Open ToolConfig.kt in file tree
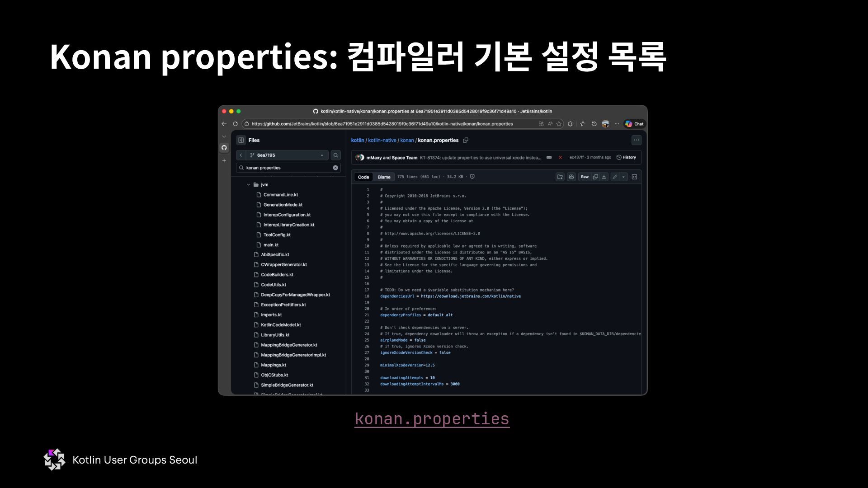This screenshot has width=868, height=488. [x=277, y=235]
